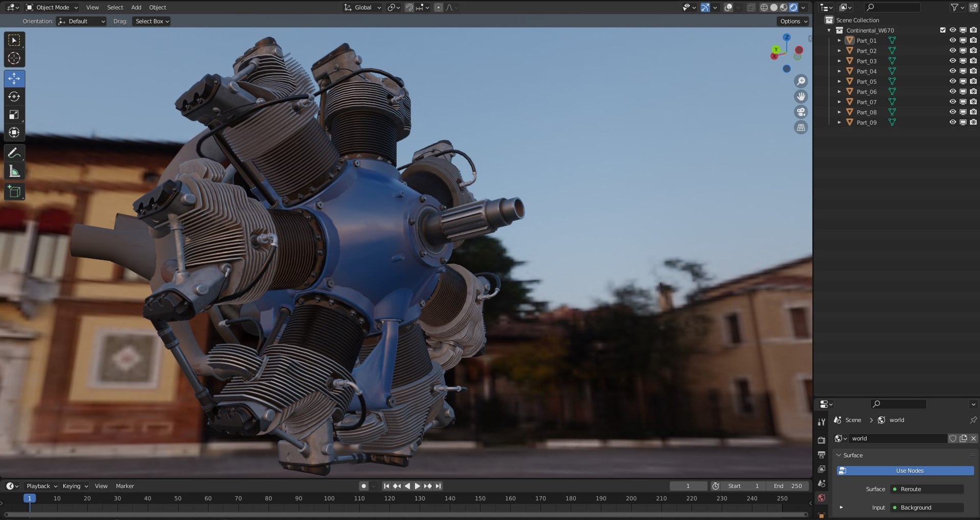
Task: Pick the Rotate tool
Action: [x=14, y=96]
